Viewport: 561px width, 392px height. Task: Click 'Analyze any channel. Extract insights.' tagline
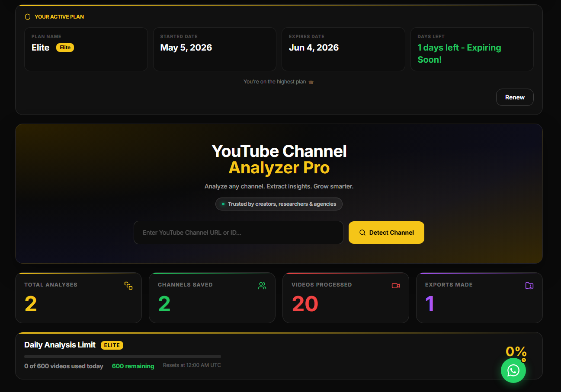[x=279, y=187]
